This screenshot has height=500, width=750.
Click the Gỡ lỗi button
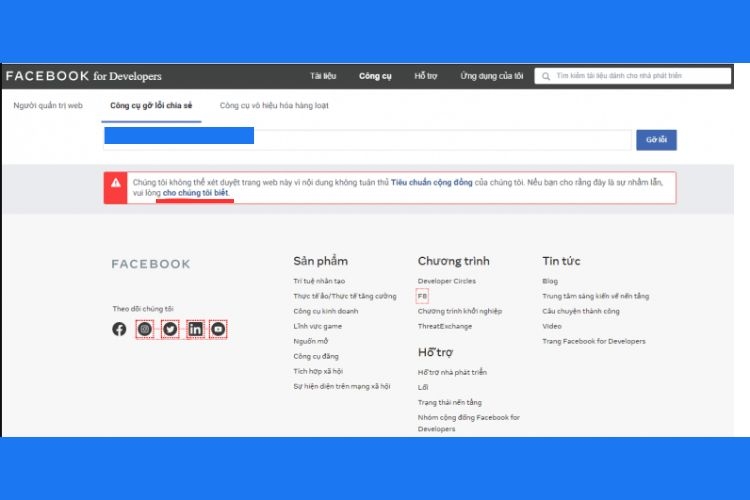click(656, 140)
